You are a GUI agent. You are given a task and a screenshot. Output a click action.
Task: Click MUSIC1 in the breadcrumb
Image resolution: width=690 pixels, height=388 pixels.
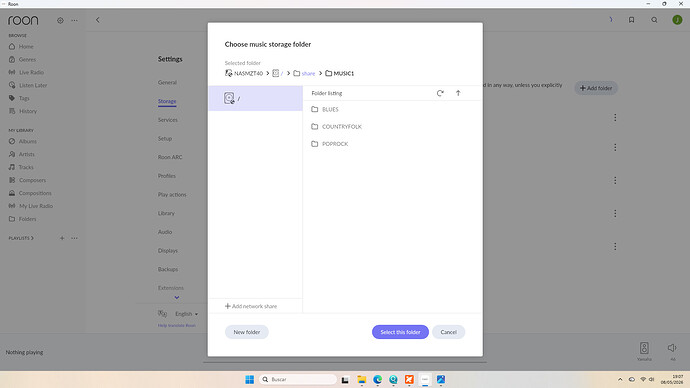343,73
